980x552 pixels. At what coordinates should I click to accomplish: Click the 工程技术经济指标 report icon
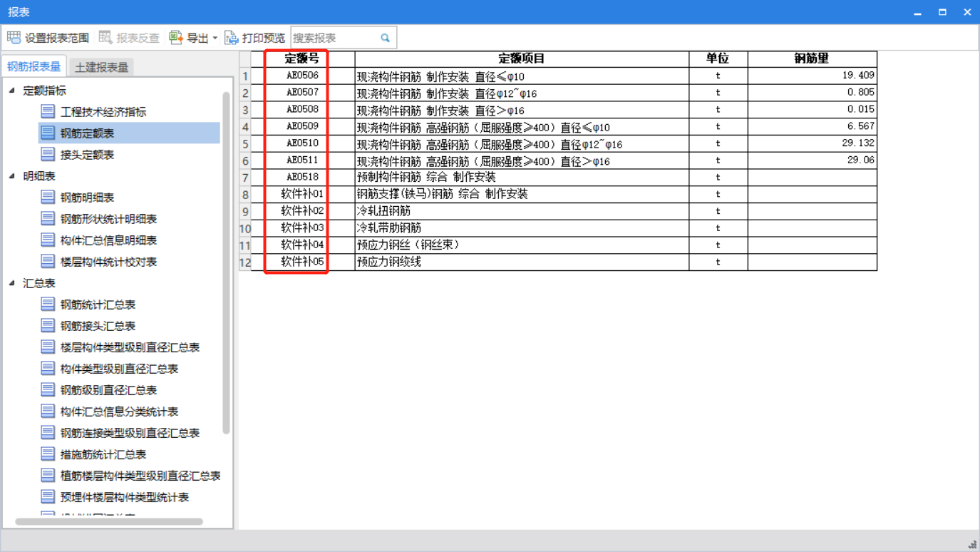(x=48, y=111)
